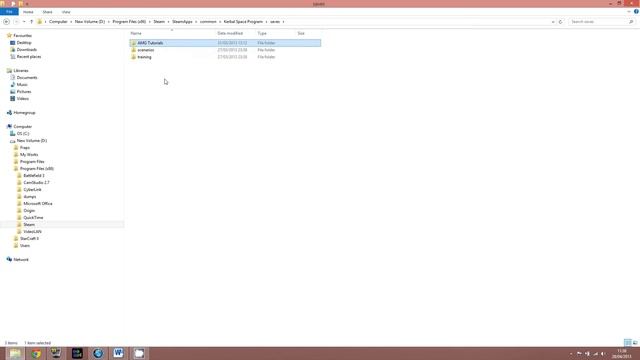Click the File Explorer taskbar icon
Viewport: 640px width, 360px height.
coord(15,353)
